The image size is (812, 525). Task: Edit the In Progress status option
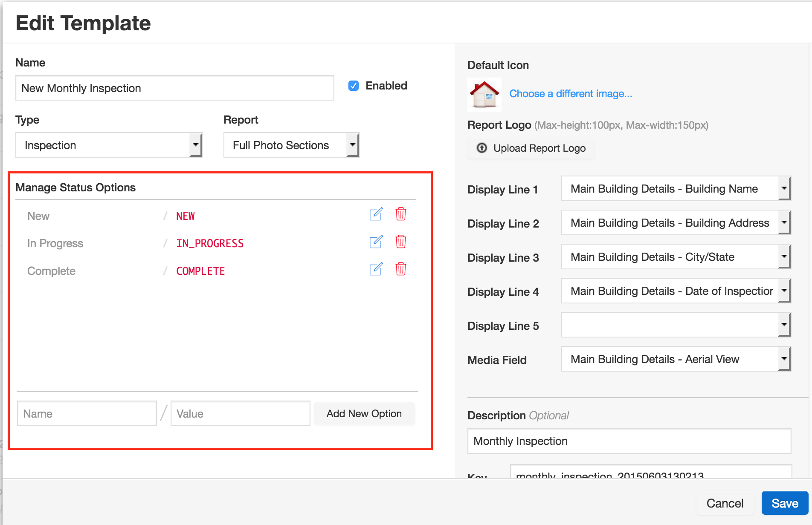[376, 242]
